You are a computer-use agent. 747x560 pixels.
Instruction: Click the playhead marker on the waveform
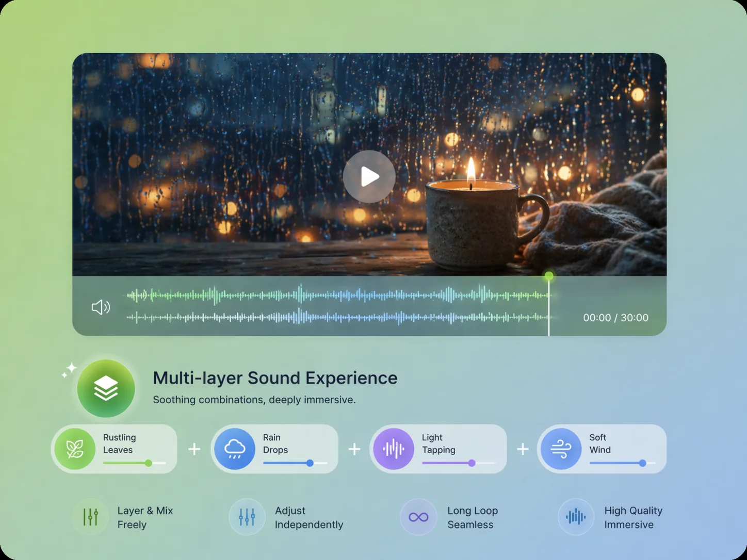[x=548, y=276]
